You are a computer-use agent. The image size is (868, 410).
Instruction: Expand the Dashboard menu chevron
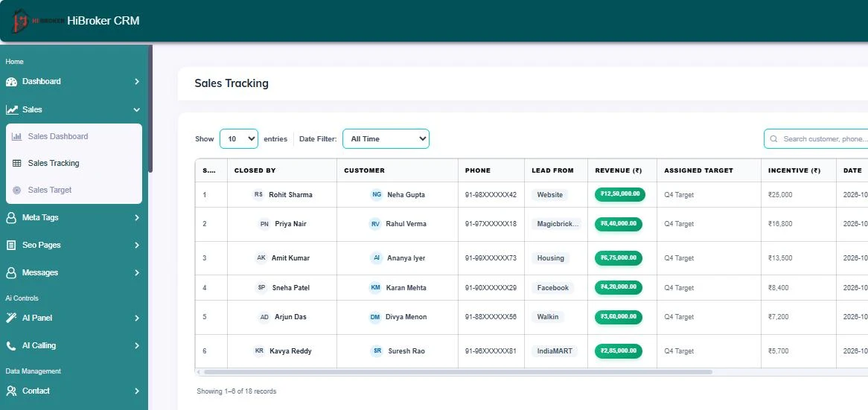click(x=137, y=82)
